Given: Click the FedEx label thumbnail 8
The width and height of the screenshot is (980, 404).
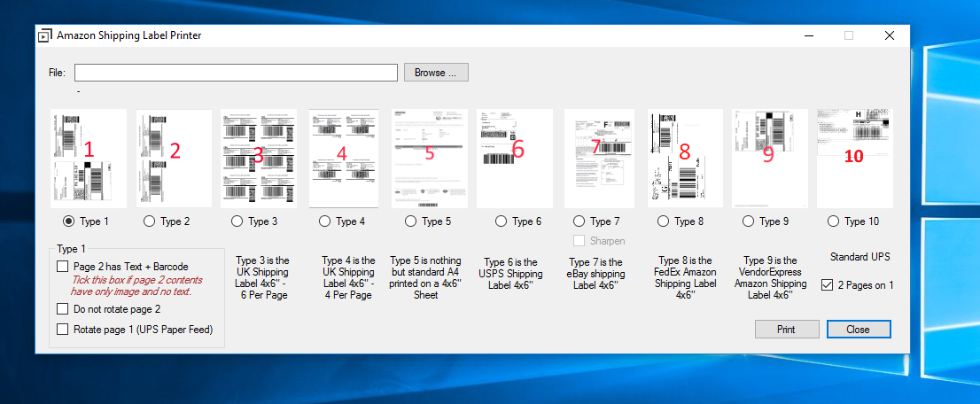Looking at the screenshot, I should tap(685, 159).
